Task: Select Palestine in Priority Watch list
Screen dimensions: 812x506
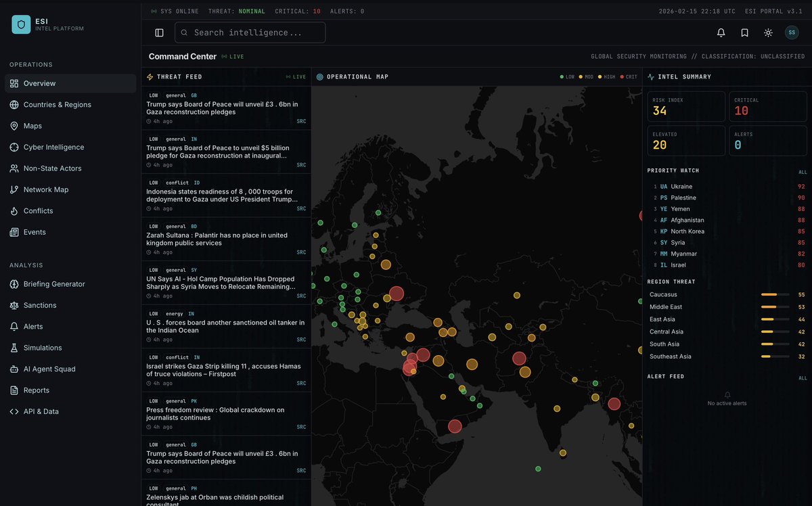Action: [x=727, y=198]
